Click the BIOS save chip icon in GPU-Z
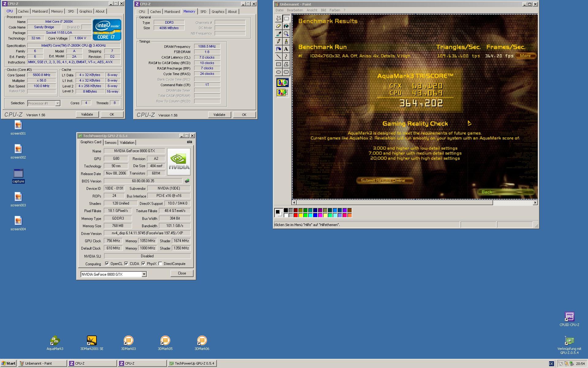 click(x=187, y=181)
